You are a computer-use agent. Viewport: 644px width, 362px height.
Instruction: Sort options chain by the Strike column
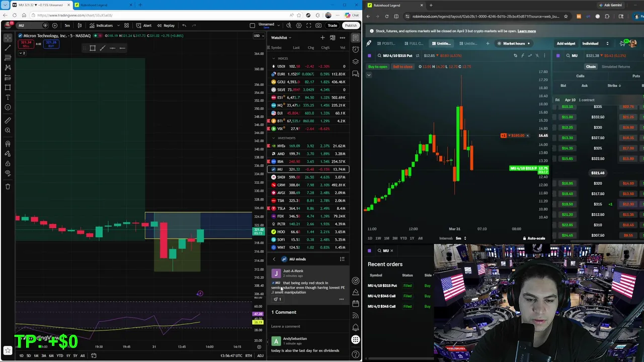click(x=614, y=85)
